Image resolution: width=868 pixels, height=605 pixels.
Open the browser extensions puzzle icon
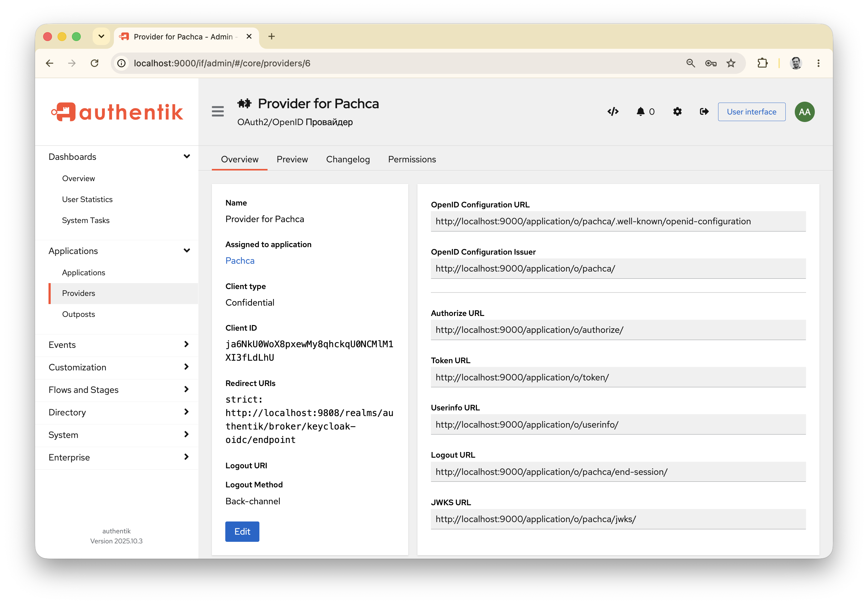point(763,63)
